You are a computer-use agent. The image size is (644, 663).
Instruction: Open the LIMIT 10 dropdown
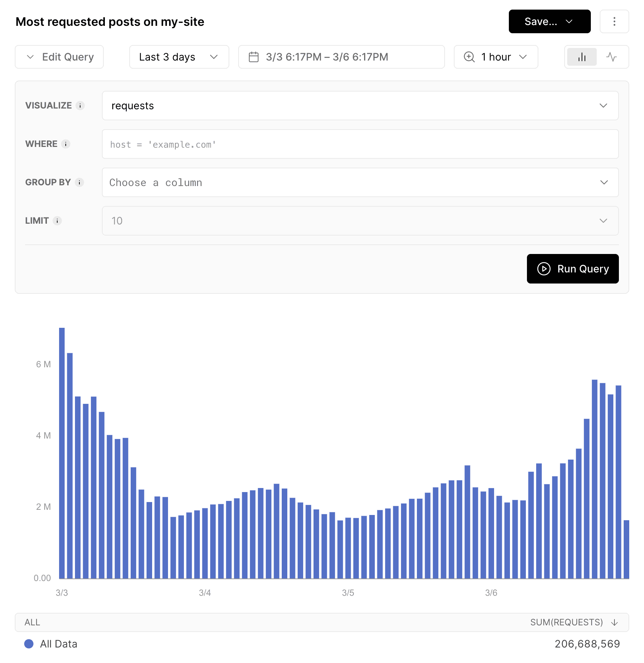[360, 221]
